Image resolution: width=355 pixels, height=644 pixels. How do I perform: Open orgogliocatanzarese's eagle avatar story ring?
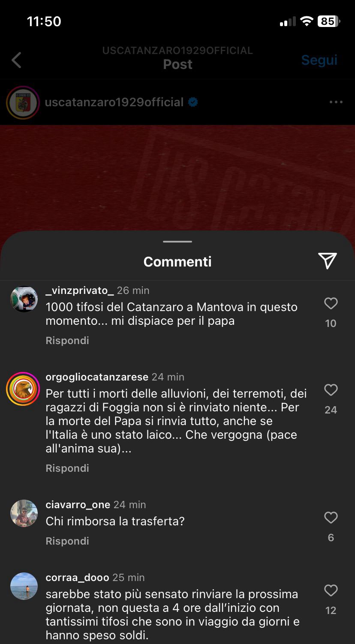(x=23, y=389)
